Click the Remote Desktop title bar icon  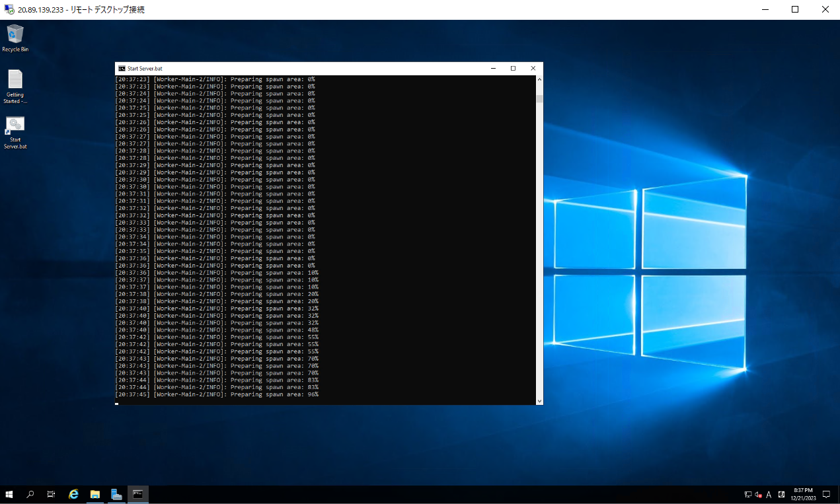[x=9, y=9]
